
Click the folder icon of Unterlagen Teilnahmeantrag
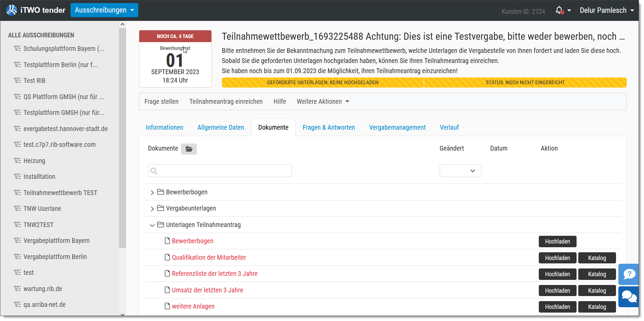[160, 225]
